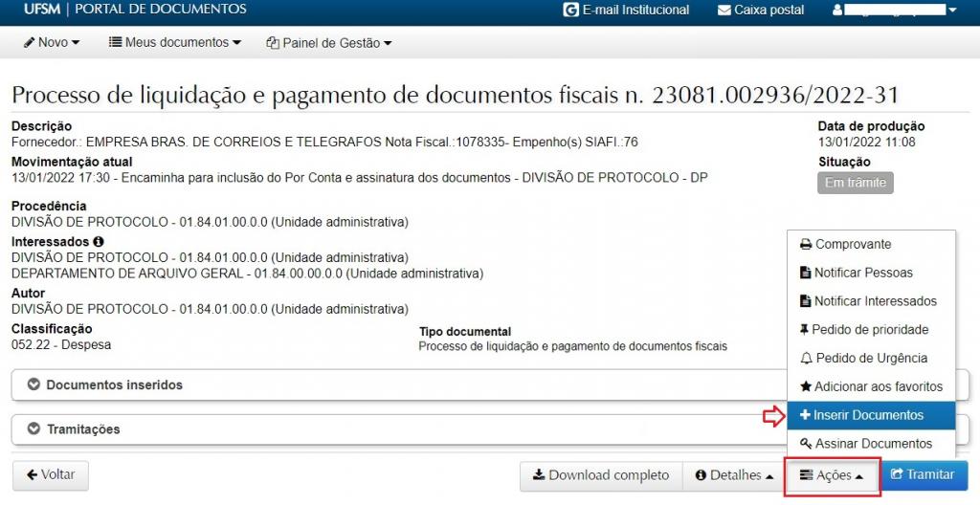Choose Assinar Documentos option
This screenshot has width=980, height=505.
[871, 444]
